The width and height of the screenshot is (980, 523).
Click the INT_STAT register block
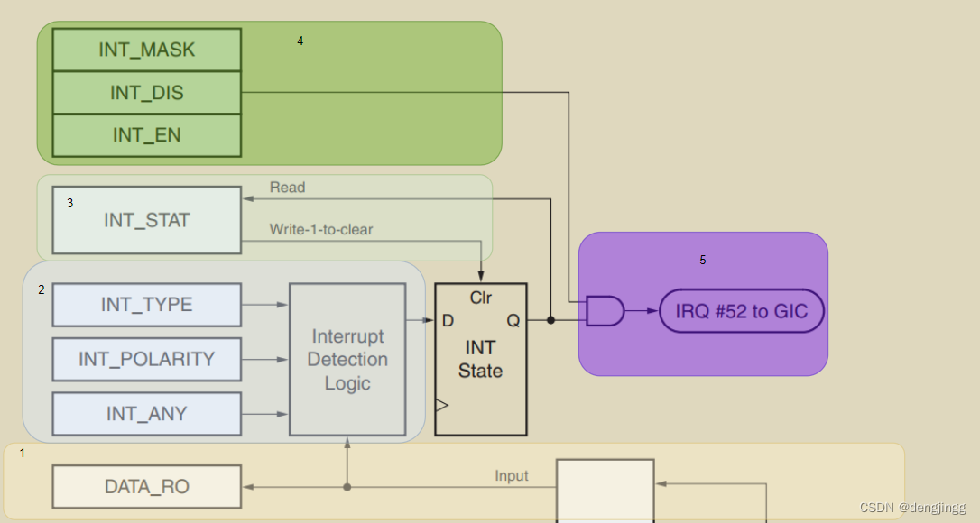[146, 219]
